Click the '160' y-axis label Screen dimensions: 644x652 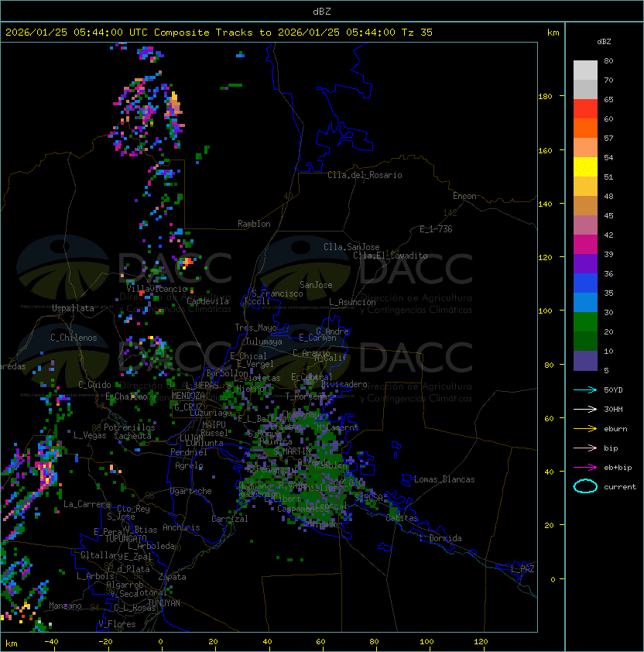coord(545,150)
